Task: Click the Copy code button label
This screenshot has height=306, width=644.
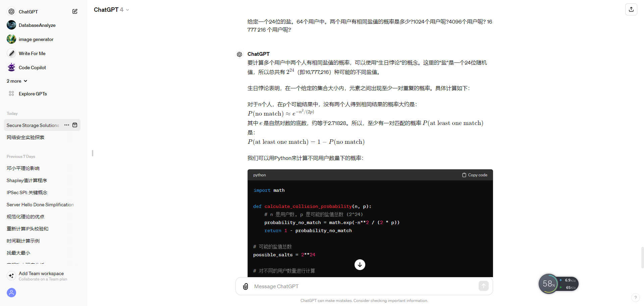Action: click(x=478, y=175)
